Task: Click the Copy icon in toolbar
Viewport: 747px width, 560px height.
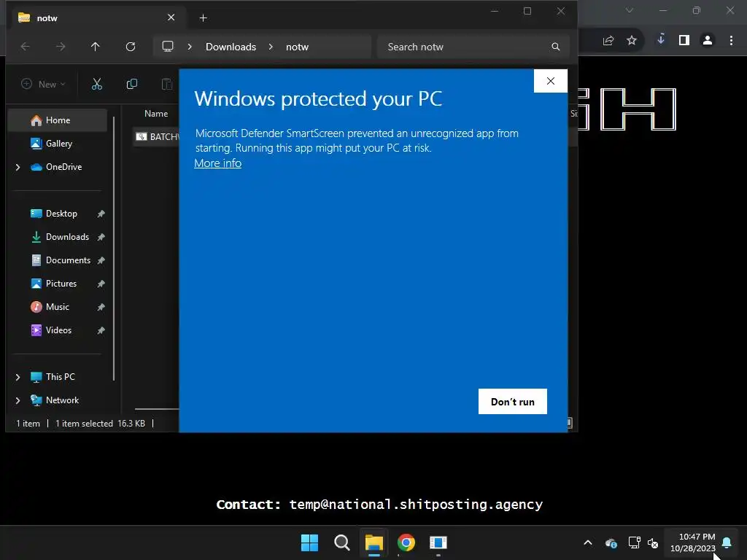Action: click(132, 85)
